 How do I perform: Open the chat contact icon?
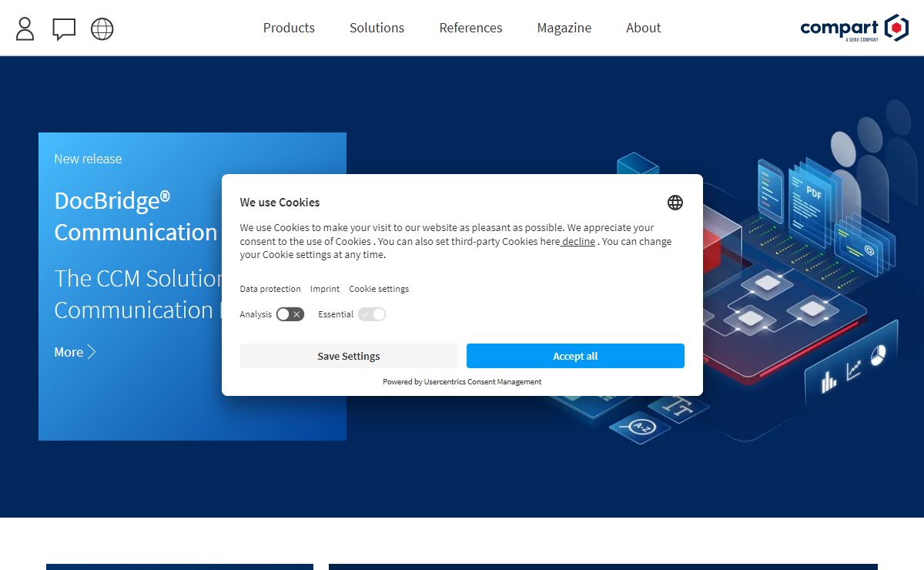(64, 29)
